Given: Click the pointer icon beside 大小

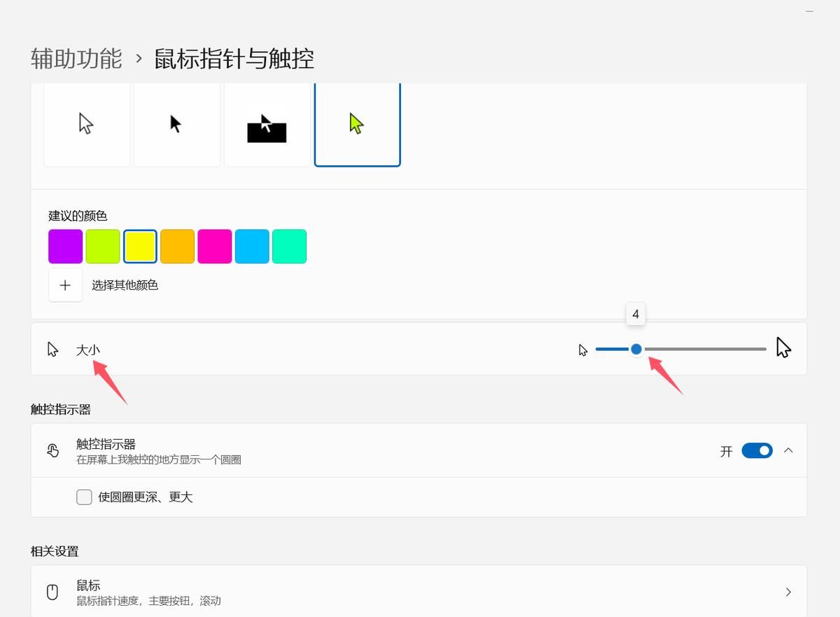Looking at the screenshot, I should (52, 349).
